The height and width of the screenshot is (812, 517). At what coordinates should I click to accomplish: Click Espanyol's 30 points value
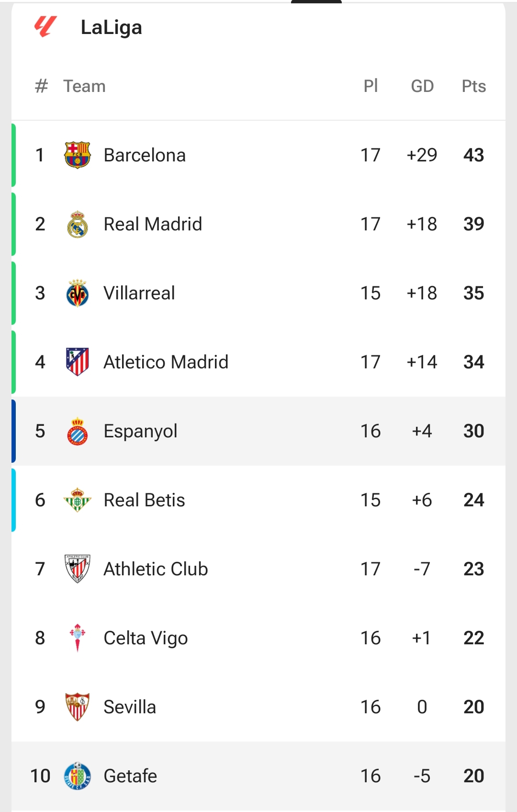point(473,431)
